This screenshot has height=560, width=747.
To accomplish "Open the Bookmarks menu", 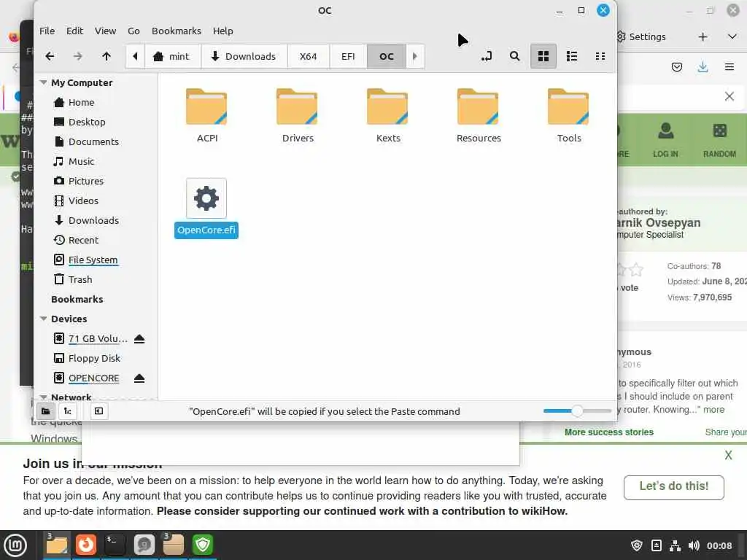I will tap(177, 31).
